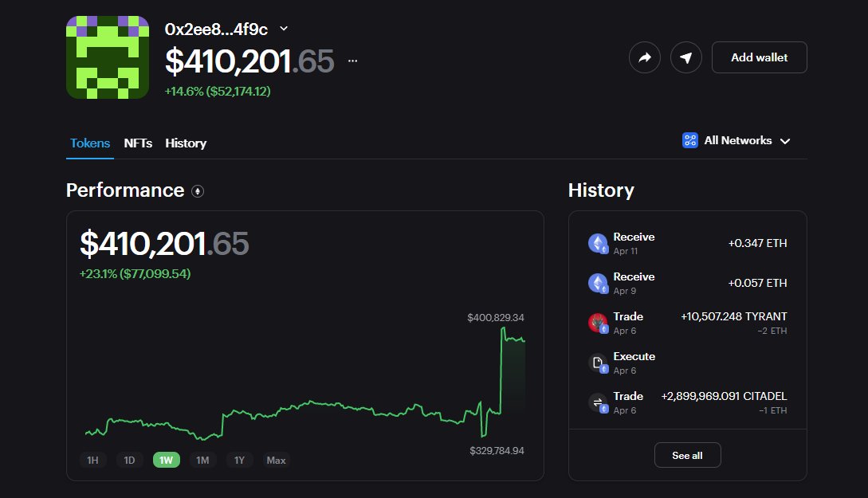Click the Performance info icon
Image resolution: width=868 pixels, height=498 pixels.
click(198, 191)
